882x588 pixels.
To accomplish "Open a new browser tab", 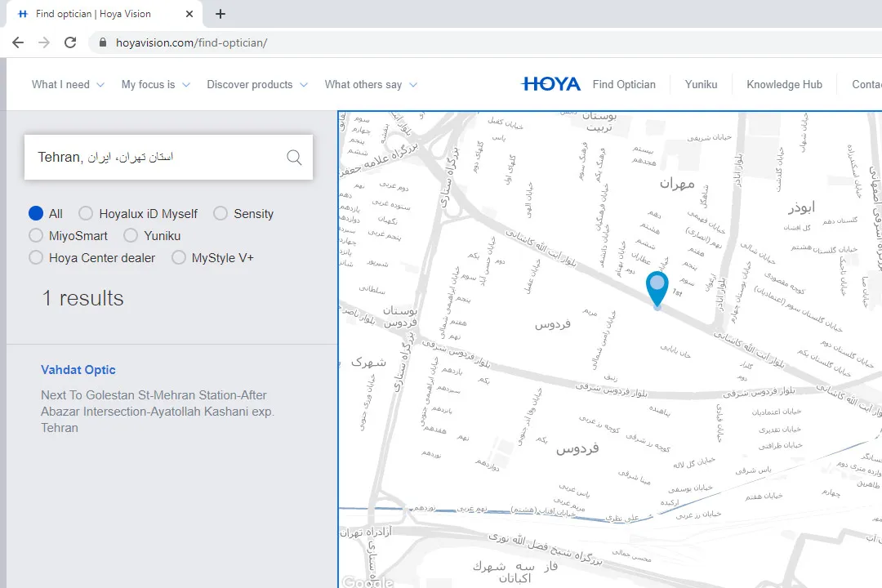I will pos(220,14).
